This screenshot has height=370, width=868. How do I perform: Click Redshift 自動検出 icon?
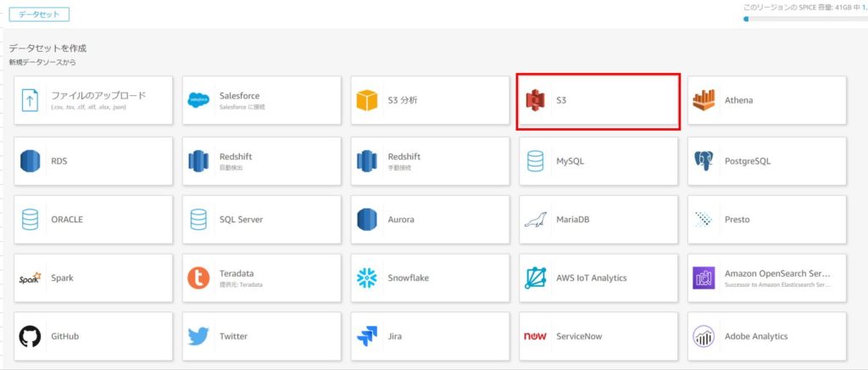point(198,161)
